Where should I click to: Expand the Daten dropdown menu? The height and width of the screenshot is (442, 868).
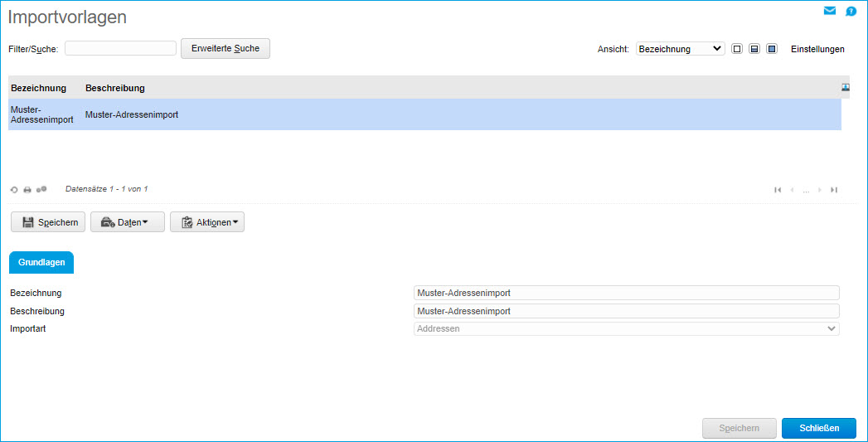click(127, 222)
